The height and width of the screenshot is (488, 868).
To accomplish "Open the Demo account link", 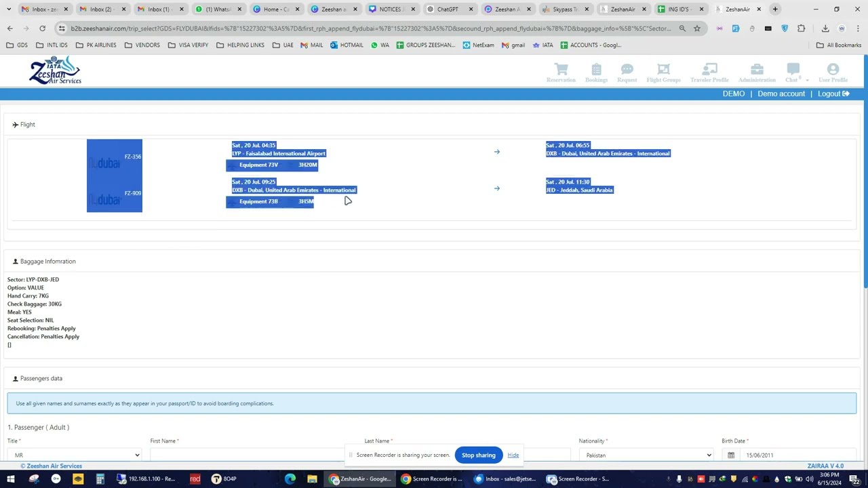I will click(x=781, y=94).
